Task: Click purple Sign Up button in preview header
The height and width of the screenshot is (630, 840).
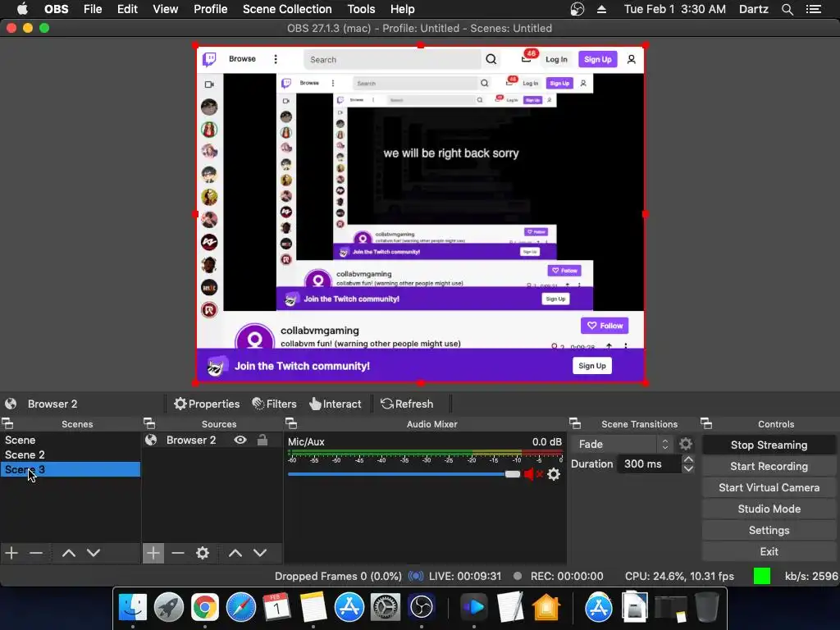Action: 598,59
